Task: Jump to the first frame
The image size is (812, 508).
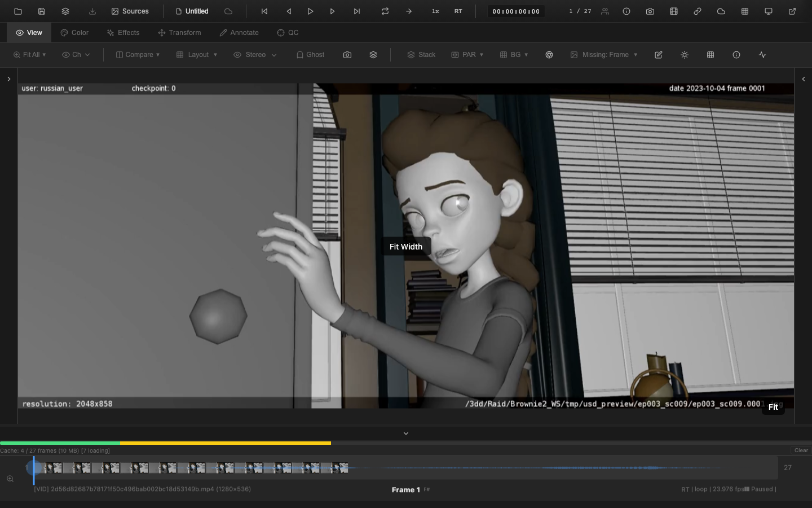Action: coord(264,11)
